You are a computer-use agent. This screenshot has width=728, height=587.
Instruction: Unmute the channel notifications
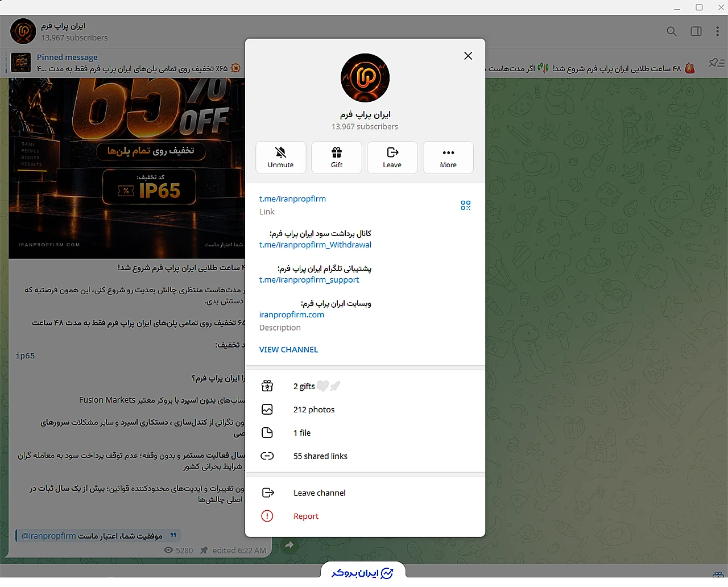click(281, 158)
